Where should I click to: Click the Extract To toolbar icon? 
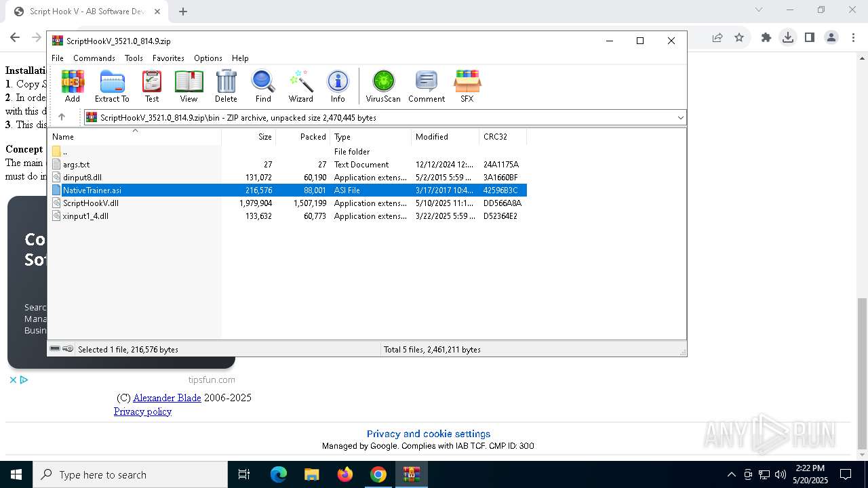[112, 86]
